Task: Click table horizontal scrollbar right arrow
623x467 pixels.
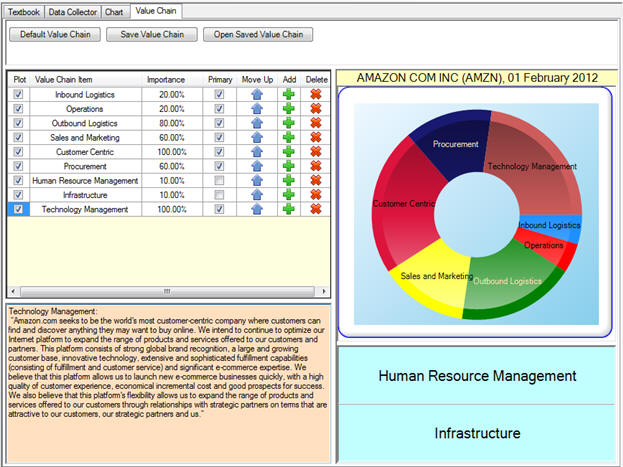Action: (324, 291)
